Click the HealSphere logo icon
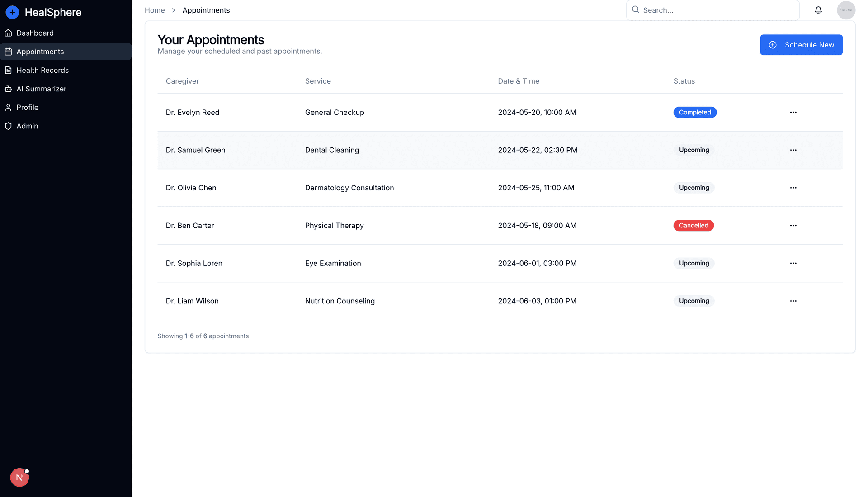The width and height of the screenshot is (868, 497). (x=12, y=12)
